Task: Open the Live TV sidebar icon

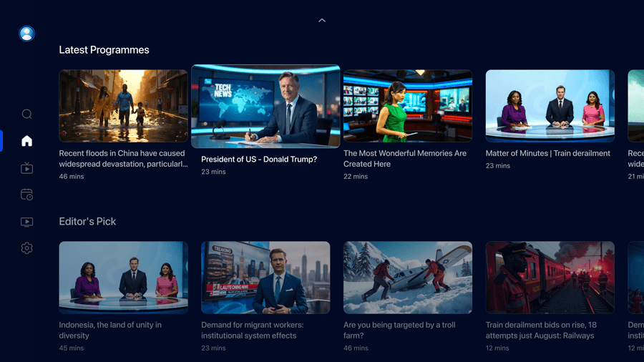Action: pyautogui.click(x=26, y=168)
